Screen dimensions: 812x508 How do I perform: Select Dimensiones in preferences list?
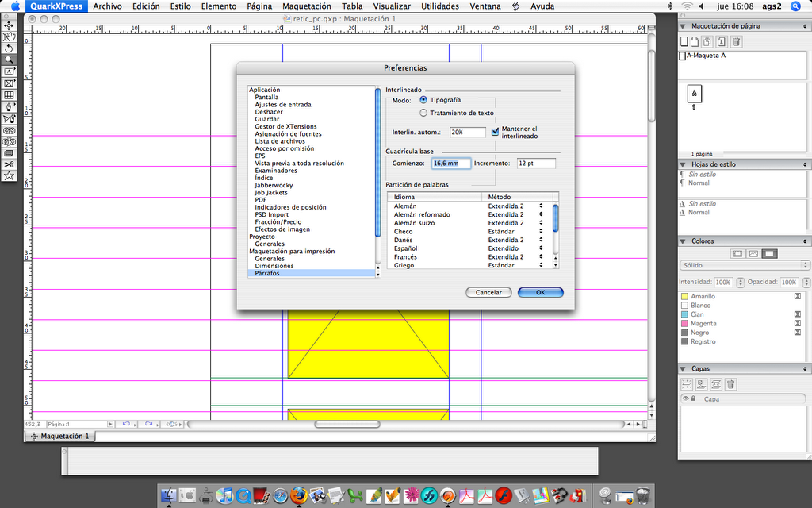pos(274,266)
